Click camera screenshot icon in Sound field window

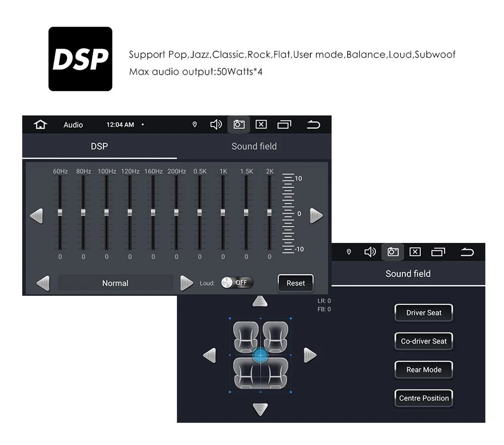[393, 252]
